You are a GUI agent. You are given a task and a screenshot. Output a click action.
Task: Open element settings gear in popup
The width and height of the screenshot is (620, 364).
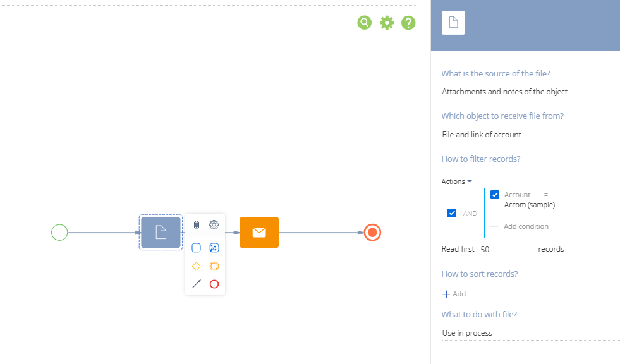tap(214, 224)
